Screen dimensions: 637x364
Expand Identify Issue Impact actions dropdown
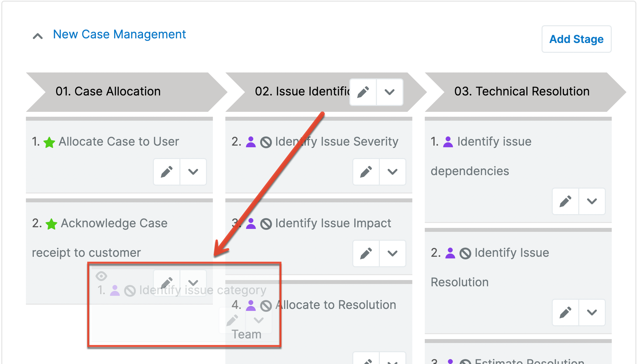tap(393, 253)
